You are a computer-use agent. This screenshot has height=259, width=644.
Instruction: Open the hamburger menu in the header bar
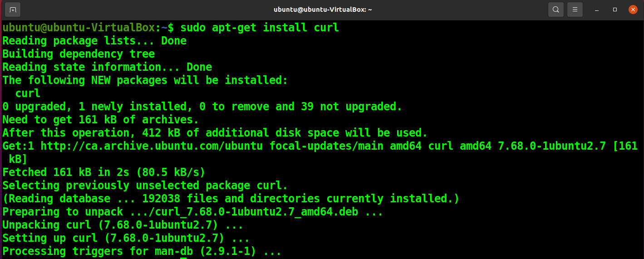(x=575, y=9)
